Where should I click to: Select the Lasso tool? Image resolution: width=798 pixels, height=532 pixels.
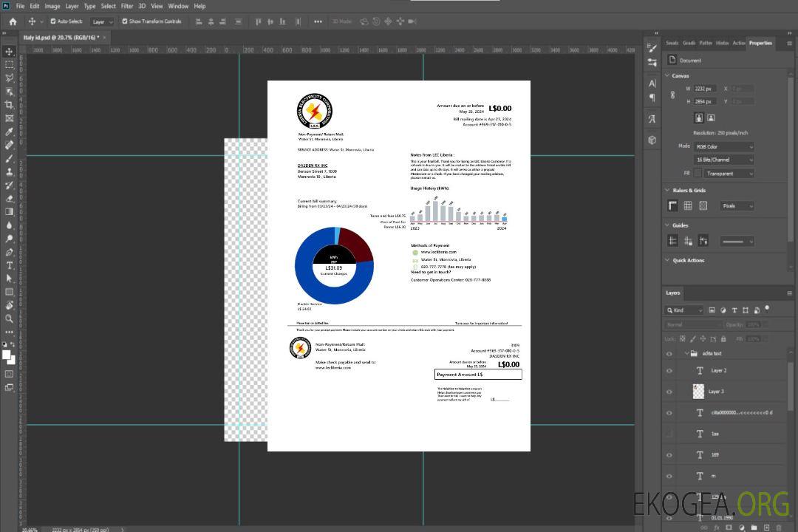tap(9, 78)
